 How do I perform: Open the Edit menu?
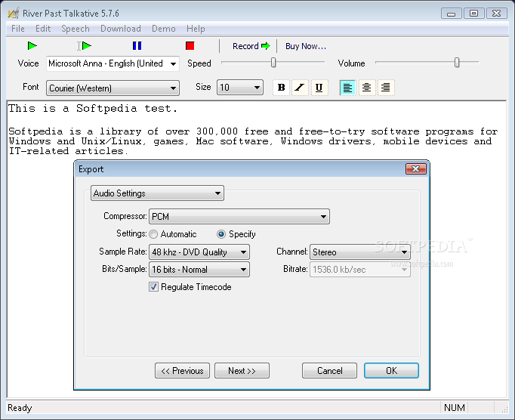pyautogui.click(x=43, y=29)
